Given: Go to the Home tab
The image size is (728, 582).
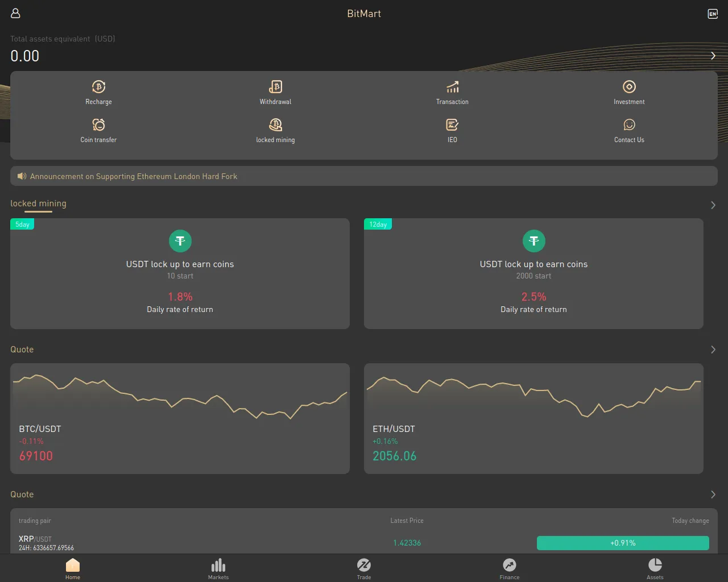Looking at the screenshot, I should point(73,568).
